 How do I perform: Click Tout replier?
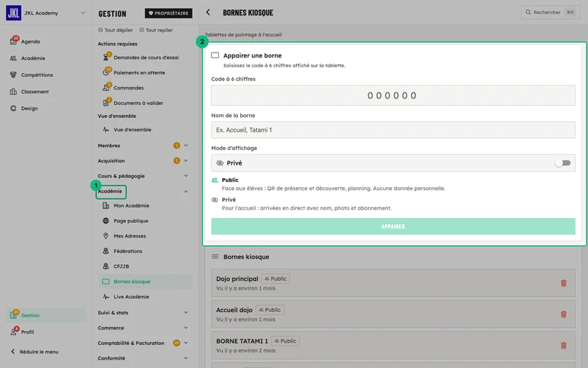[x=156, y=30]
